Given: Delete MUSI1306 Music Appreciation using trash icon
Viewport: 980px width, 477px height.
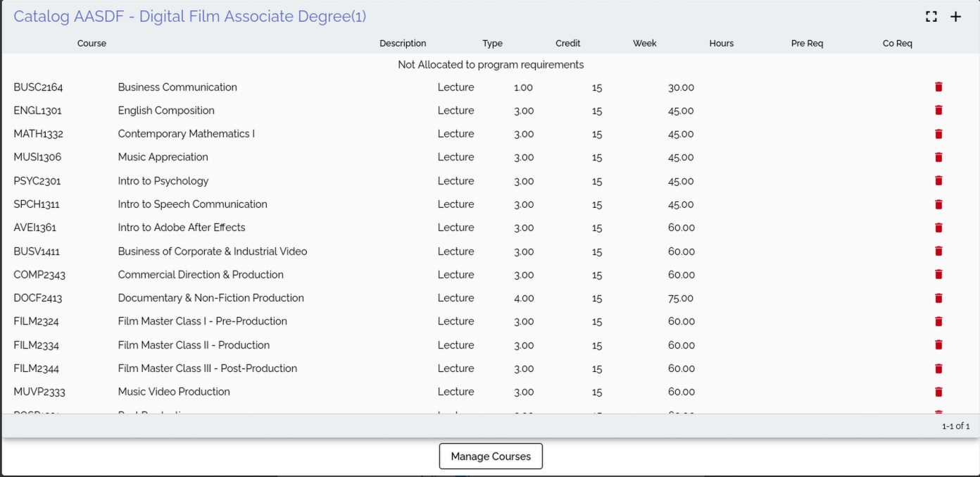Looking at the screenshot, I should pyautogui.click(x=938, y=157).
